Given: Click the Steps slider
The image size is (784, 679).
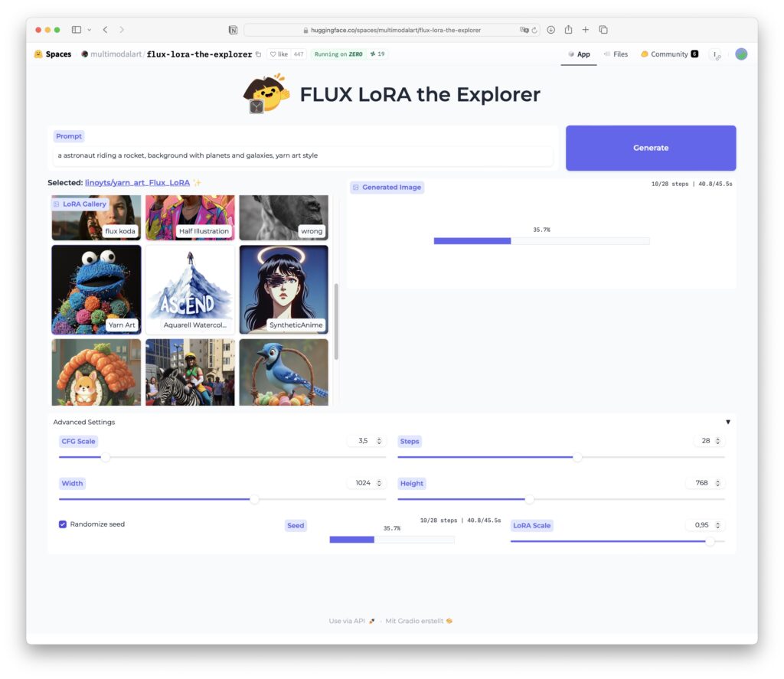Looking at the screenshot, I should [560, 457].
